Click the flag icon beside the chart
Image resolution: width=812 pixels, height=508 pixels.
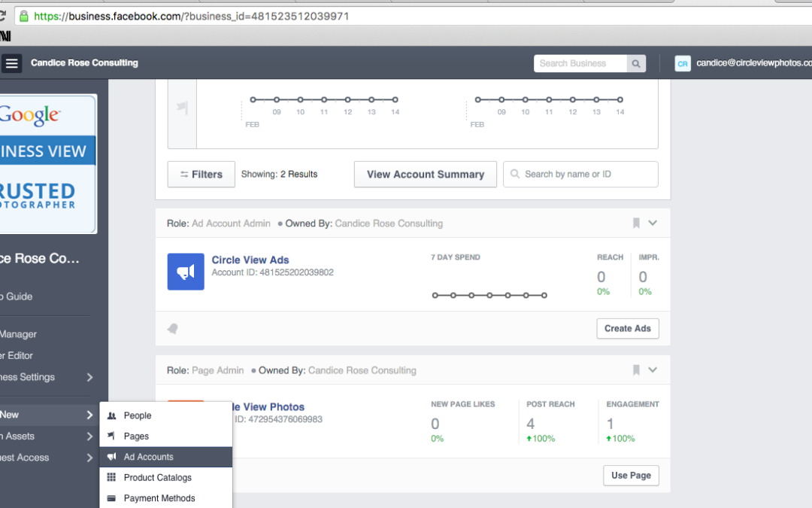(182, 108)
